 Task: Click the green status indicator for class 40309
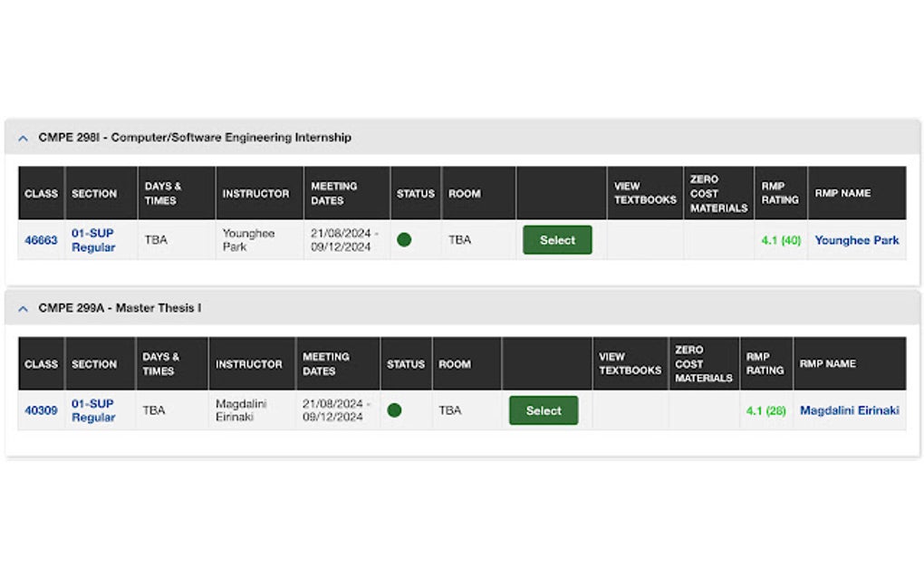pyautogui.click(x=395, y=410)
